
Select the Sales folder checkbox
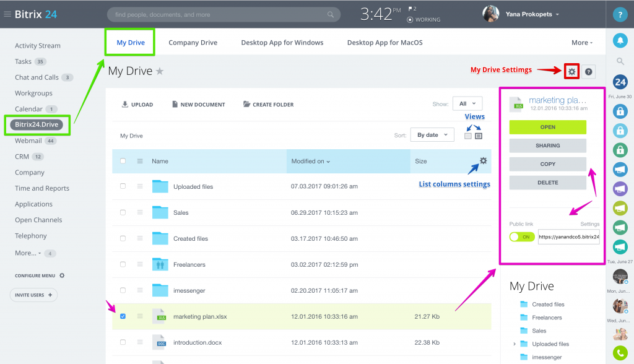point(123,212)
